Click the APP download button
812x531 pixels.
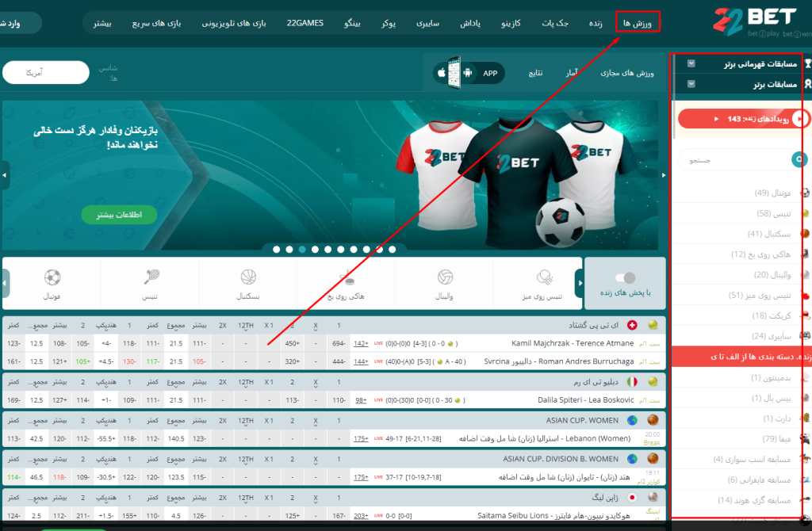[469, 73]
